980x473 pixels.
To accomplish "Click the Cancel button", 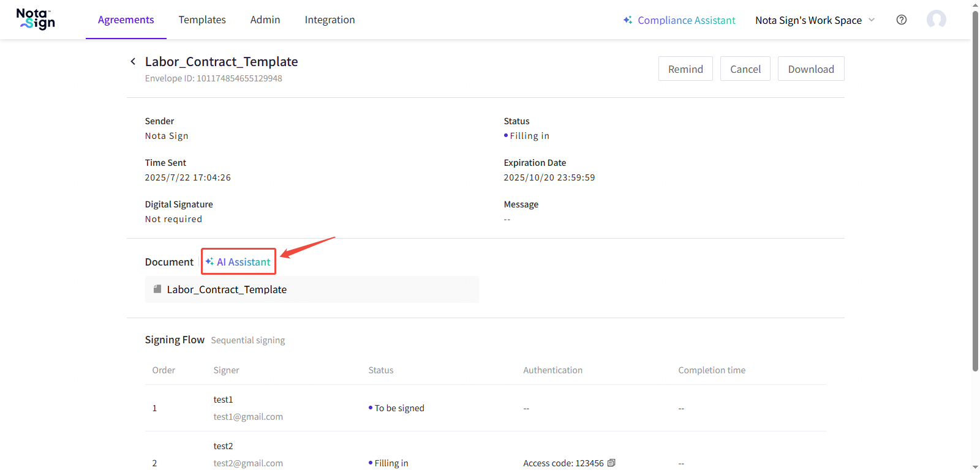I will tap(745, 69).
